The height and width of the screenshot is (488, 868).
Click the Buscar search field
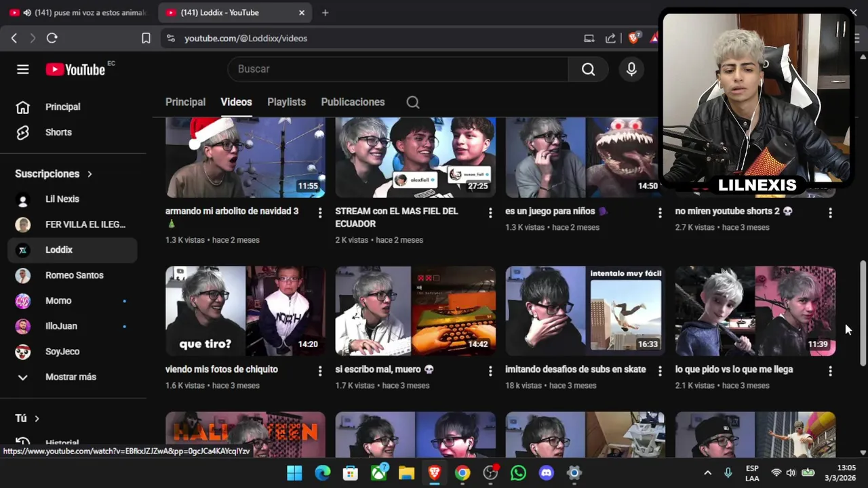398,69
